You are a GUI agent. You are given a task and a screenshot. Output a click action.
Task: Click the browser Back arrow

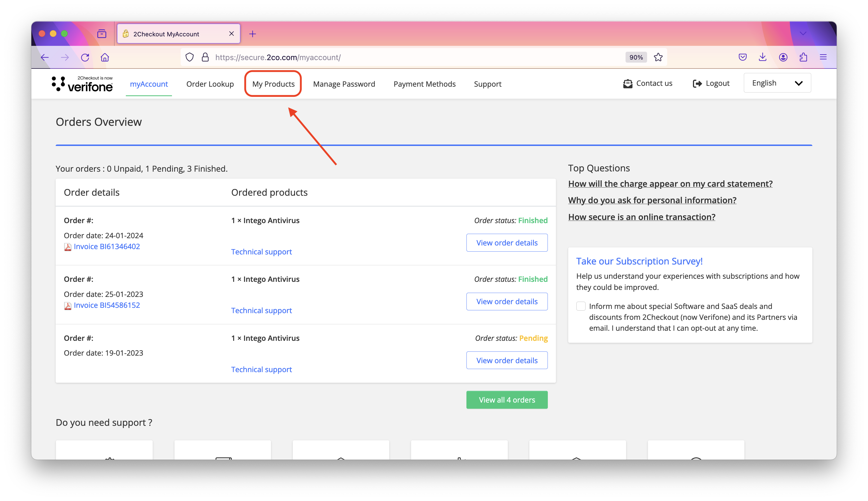coord(45,58)
